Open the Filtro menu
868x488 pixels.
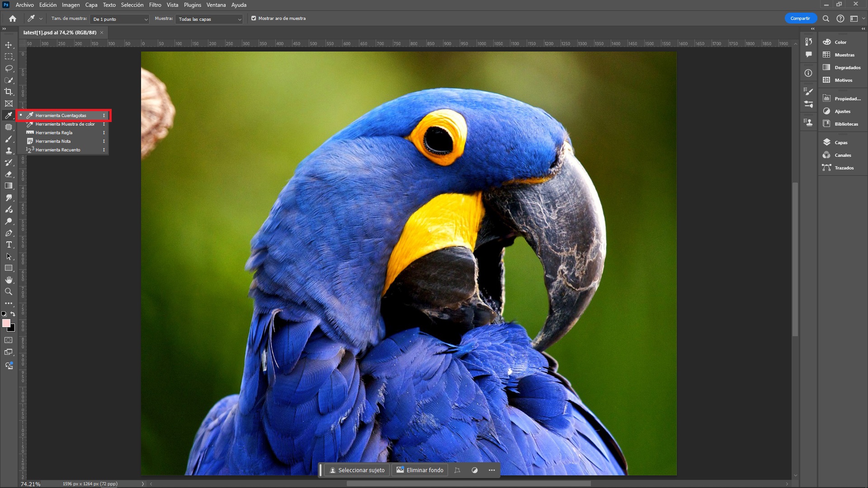(155, 5)
